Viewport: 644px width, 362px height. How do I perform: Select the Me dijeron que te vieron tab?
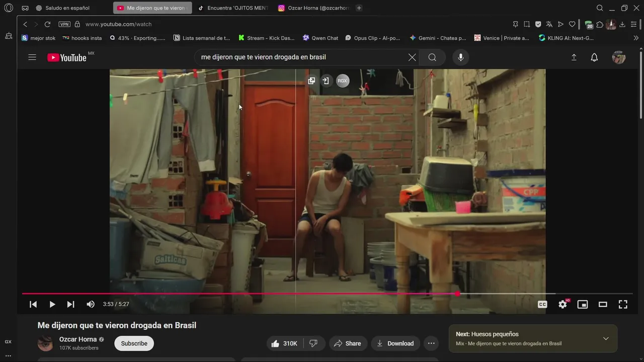coord(152,8)
